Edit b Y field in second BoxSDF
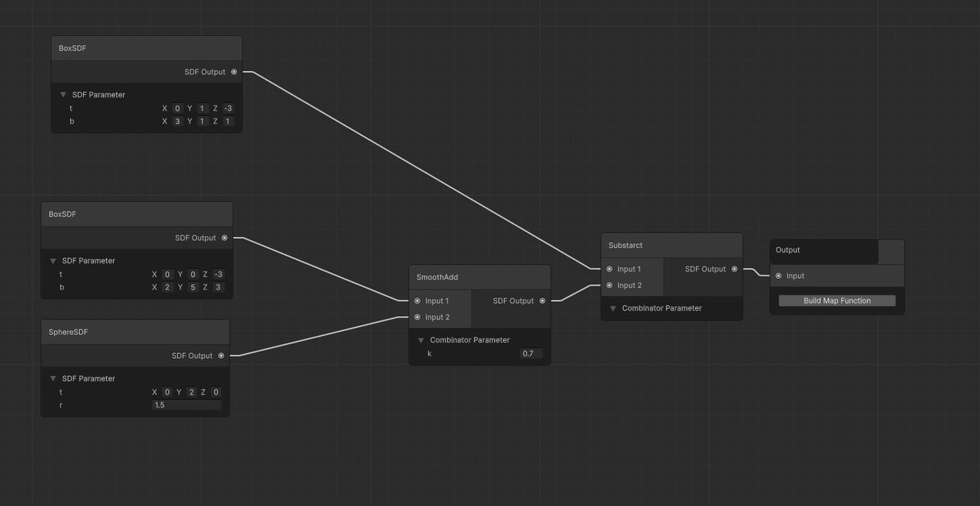This screenshot has width=980, height=506. pos(192,288)
